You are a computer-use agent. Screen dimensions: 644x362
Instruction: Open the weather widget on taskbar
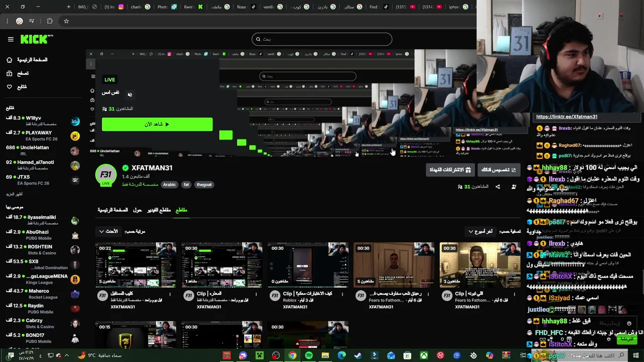click(x=100, y=355)
